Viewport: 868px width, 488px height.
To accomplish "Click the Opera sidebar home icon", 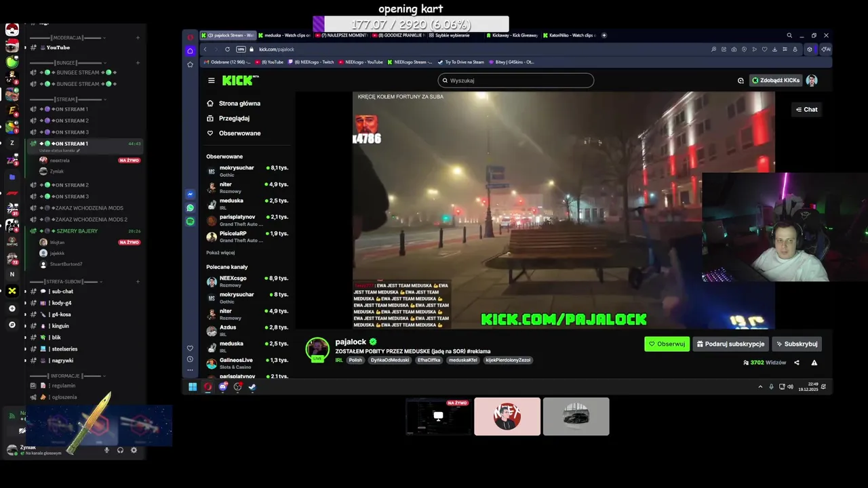I will (x=191, y=50).
